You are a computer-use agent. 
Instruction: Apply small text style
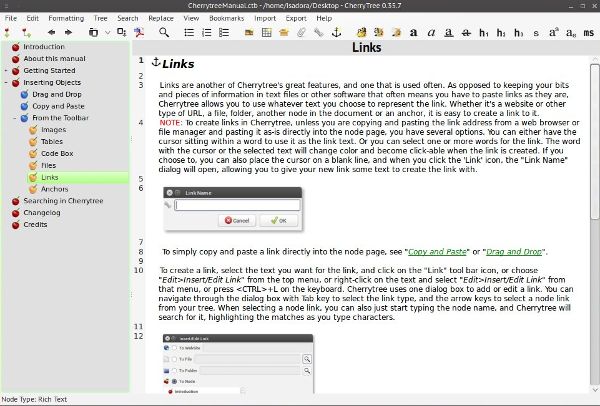tap(536, 33)
